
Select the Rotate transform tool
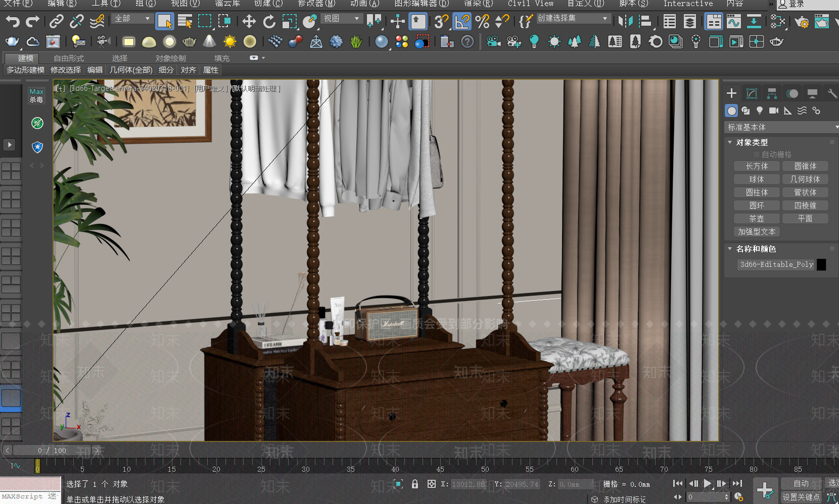(269, 21)
